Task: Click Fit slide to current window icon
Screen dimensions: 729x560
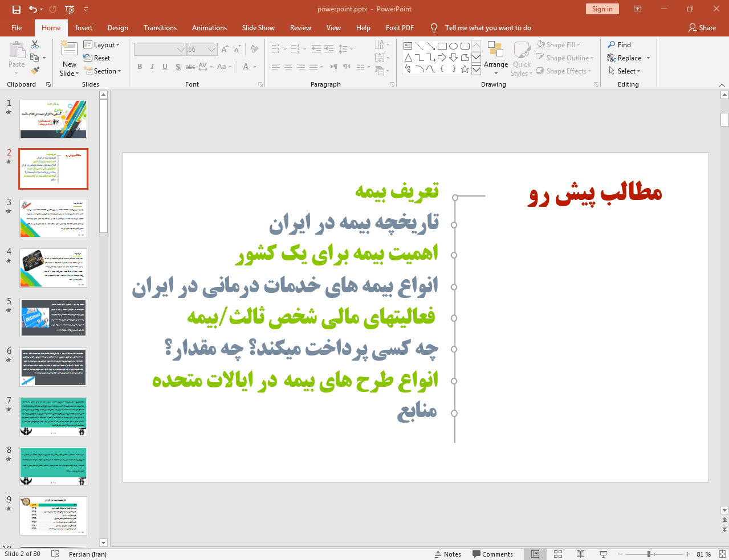Action: pos(722,554)
